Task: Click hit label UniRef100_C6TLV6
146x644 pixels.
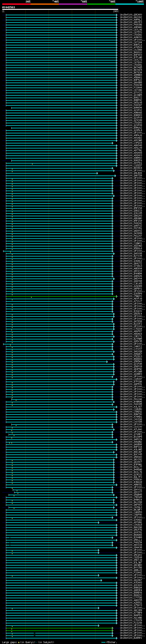Action: (x=131, y=30)
